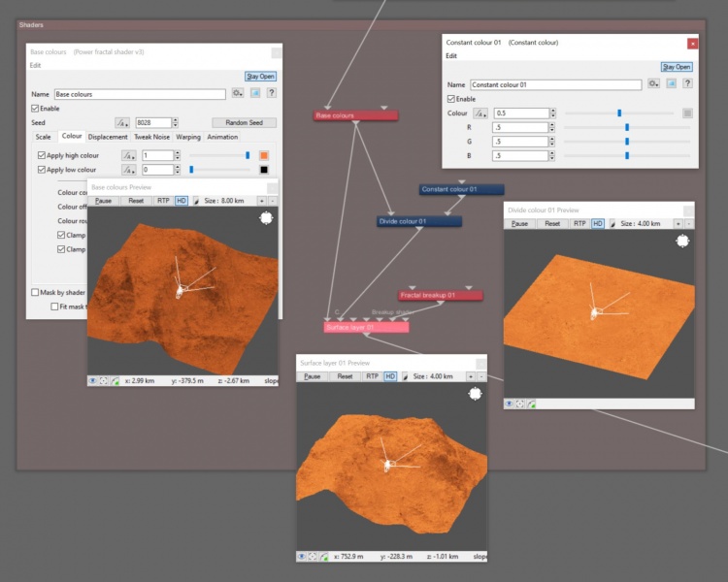Image resolution: width=728 pixels, height=582 pixels.
Task: Toggle Enable checkbox in Constant colour 01
Action: pyautogui.click(x=450, y=99)
